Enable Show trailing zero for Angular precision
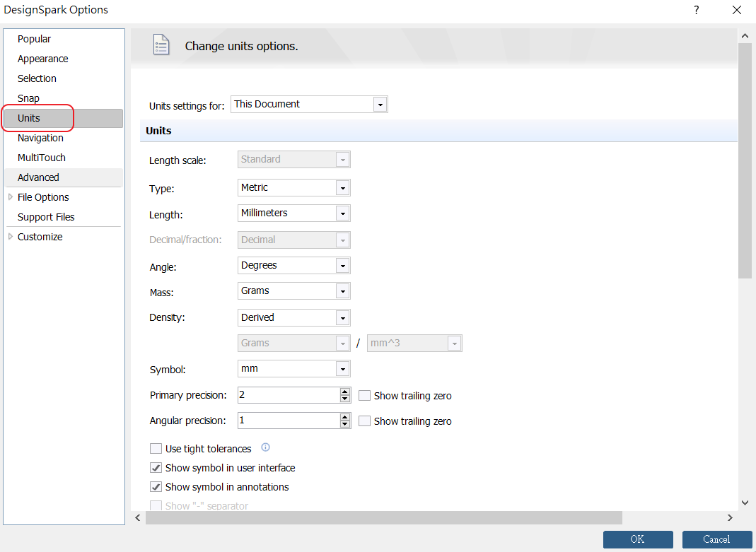The height and width of the screenshot is (552, 756). pos(364,421)
